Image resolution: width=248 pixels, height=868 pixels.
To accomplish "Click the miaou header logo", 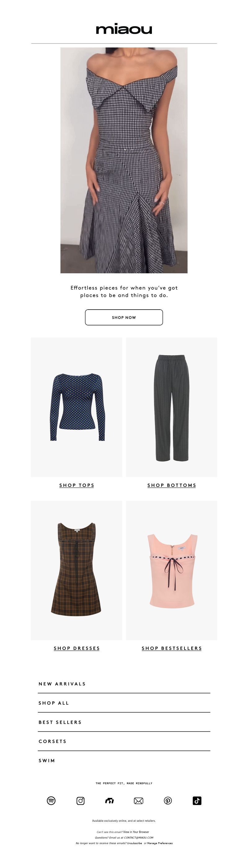I will tap(124, 30).
